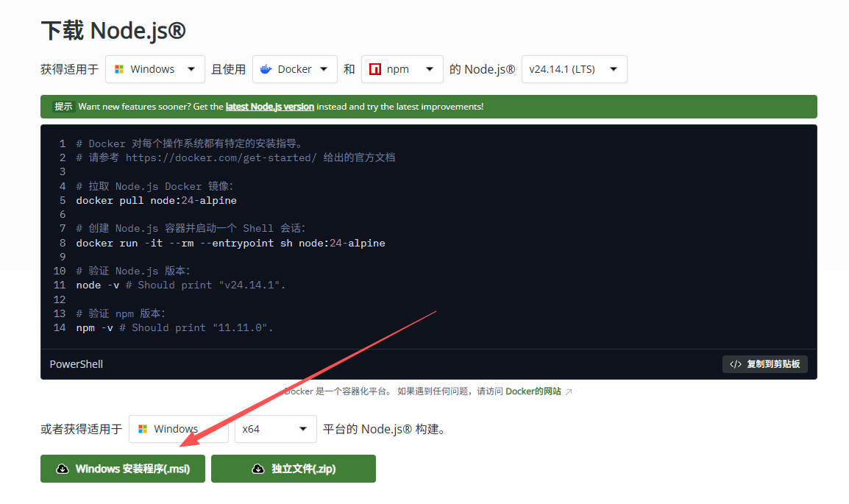The height and width of the screenshot is (504, 849).
Task: Open the x64 architecture dropdown
Action: [302, 429]
